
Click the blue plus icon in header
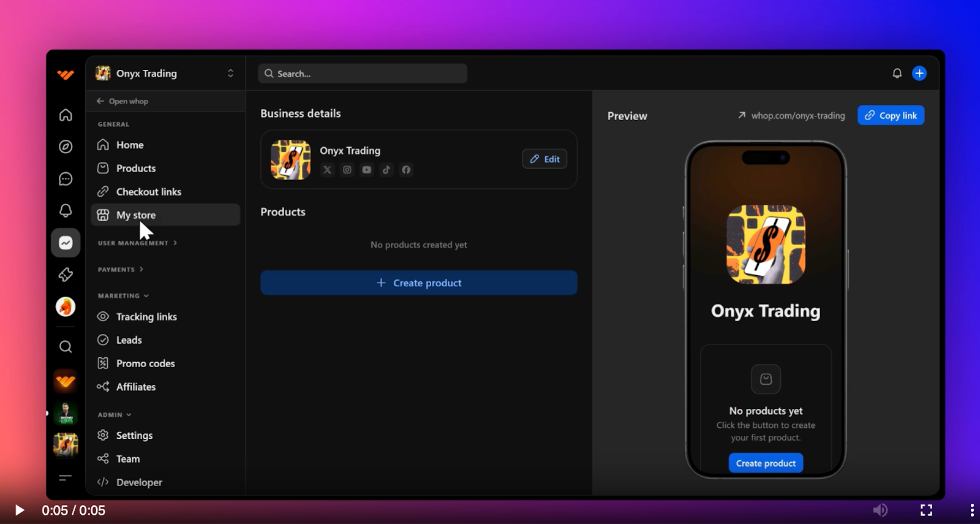919,74
